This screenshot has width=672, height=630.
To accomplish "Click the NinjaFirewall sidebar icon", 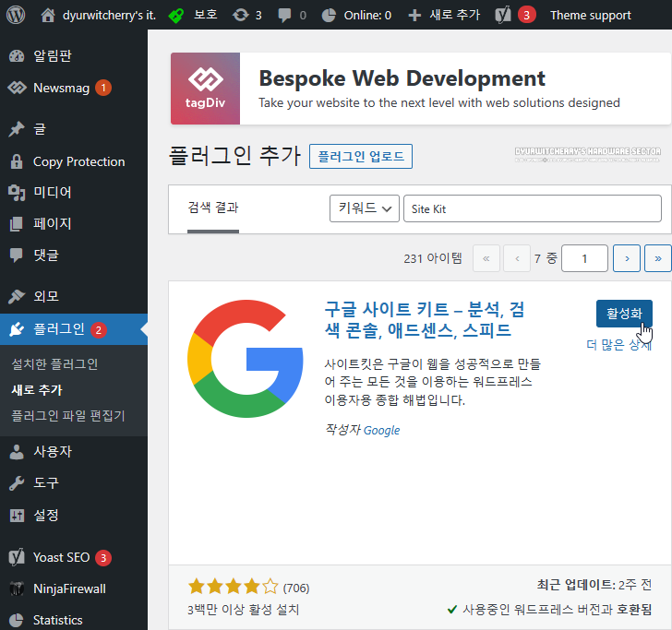I will click(x=17, y=588).
